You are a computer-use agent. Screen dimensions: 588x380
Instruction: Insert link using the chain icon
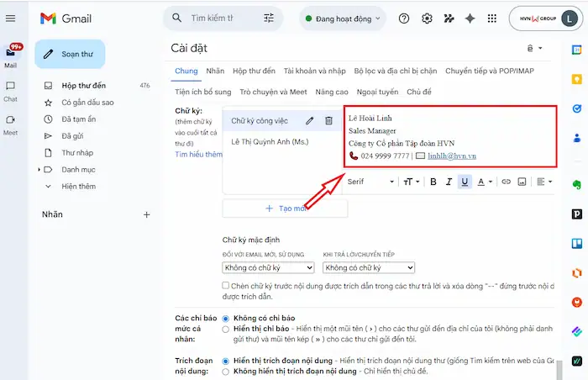(x=506, y=182)
